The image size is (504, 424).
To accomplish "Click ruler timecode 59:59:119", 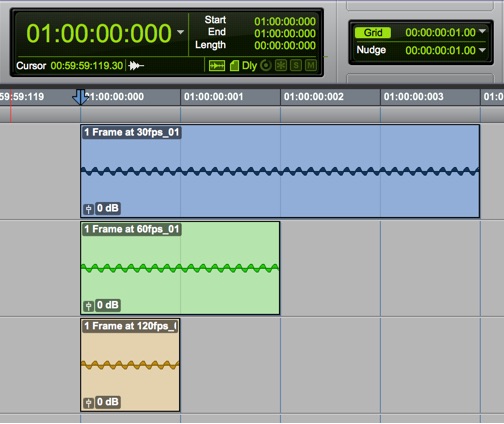I will point(22,97).
